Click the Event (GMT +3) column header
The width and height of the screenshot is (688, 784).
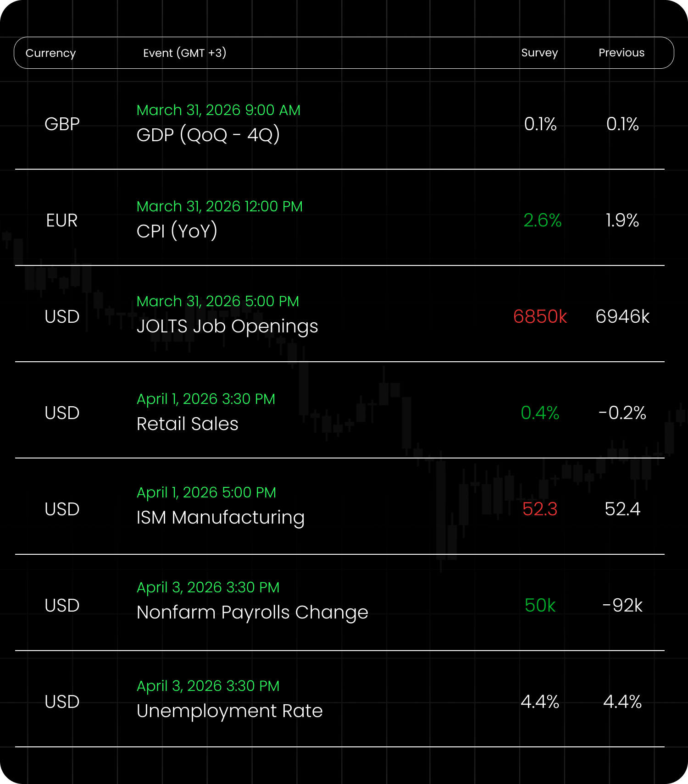coord(184,53)
